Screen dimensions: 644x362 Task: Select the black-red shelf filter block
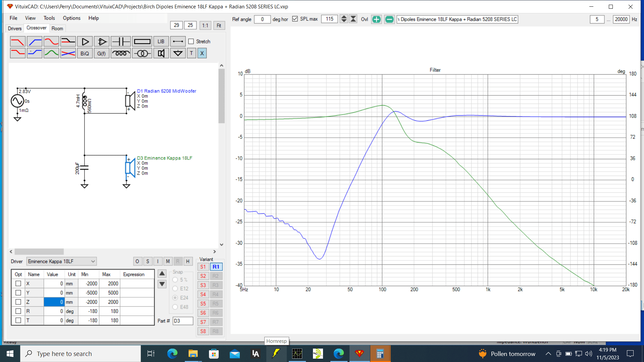pyautogui.click(x=68, y=42)
